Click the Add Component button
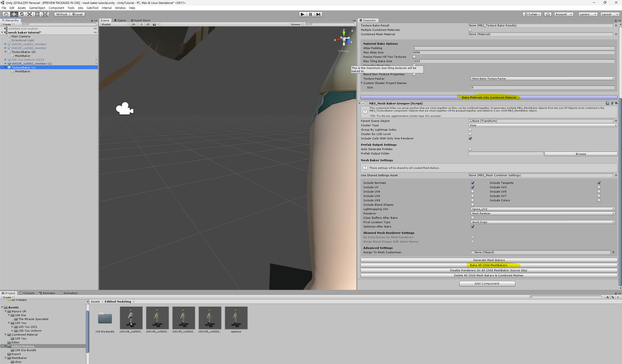Viewport: 622px width, 364px height. 487,283
